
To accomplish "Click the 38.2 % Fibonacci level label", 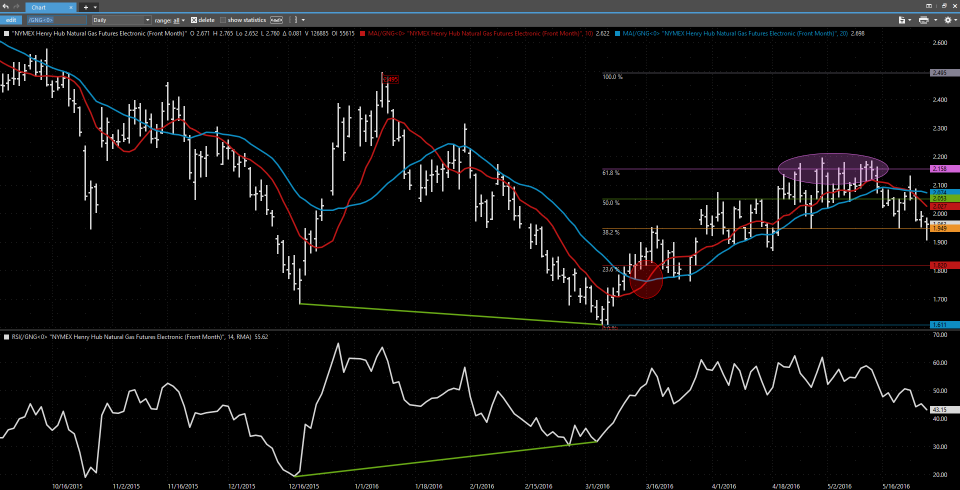I will (611, 232).
